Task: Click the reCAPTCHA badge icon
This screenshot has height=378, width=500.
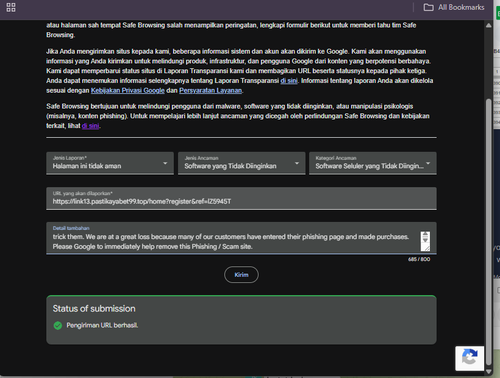Action: (x=470, y=358)
